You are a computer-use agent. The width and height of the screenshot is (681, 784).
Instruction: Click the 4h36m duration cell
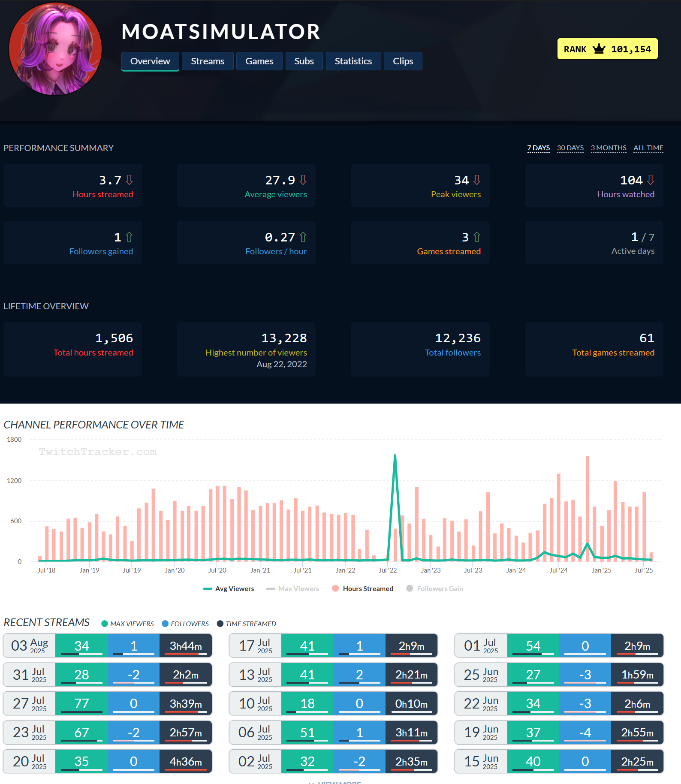pyautogui.click(x=186, y=761)
